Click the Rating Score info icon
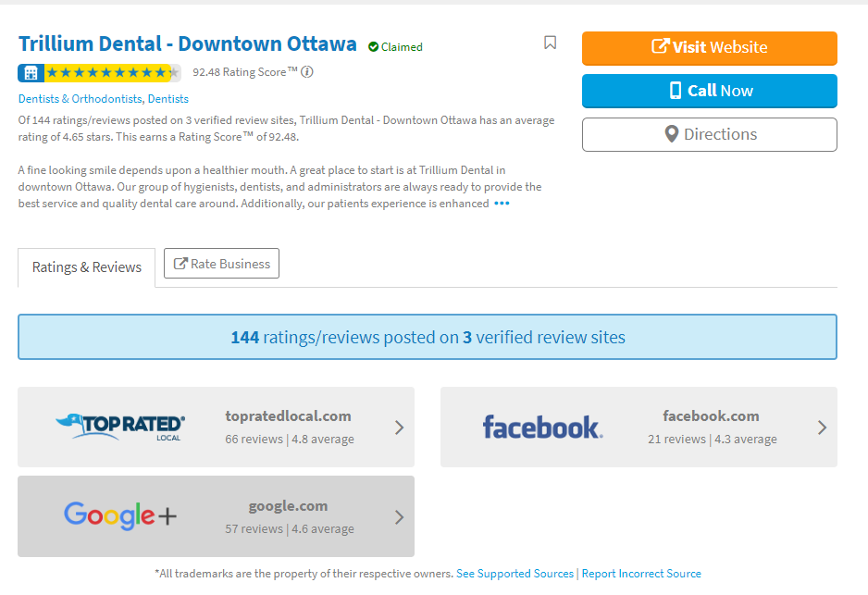Image resolution: width=868 pixels, height=595 pixels. coord(307,72)
